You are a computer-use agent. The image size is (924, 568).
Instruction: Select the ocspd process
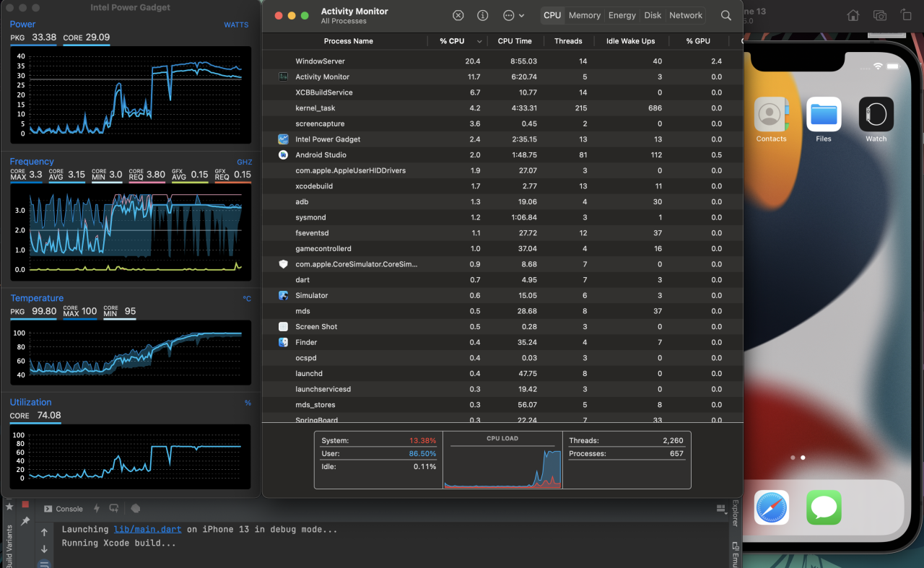(502, 358)
